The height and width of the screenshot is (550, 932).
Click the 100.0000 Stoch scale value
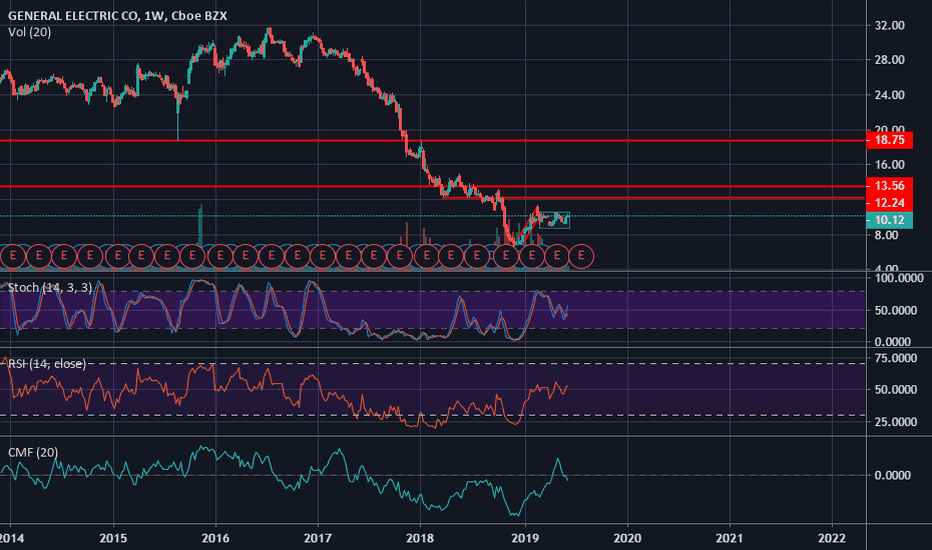click(x=899, y=278)
